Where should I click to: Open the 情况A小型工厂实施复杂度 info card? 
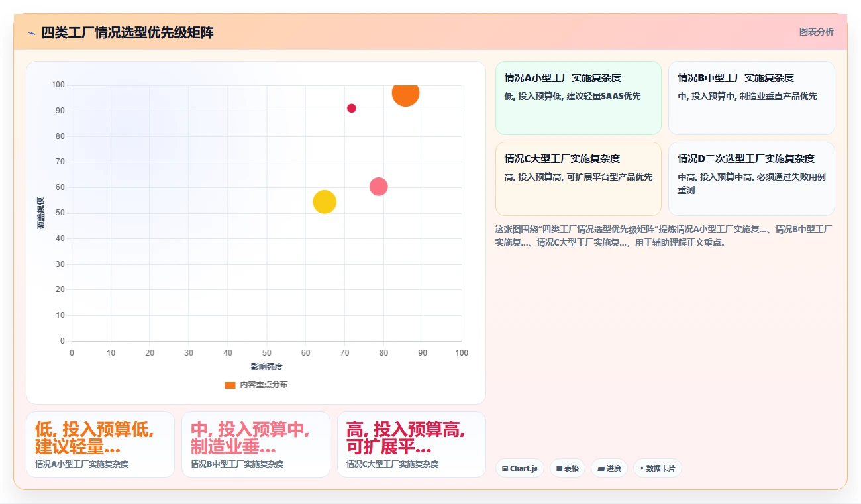578,98
